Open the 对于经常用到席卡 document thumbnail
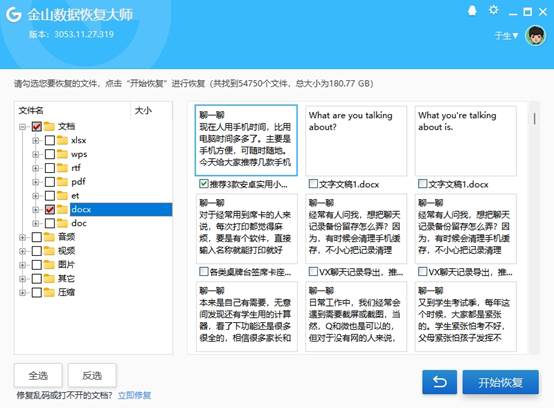 [x=247, y=228]
